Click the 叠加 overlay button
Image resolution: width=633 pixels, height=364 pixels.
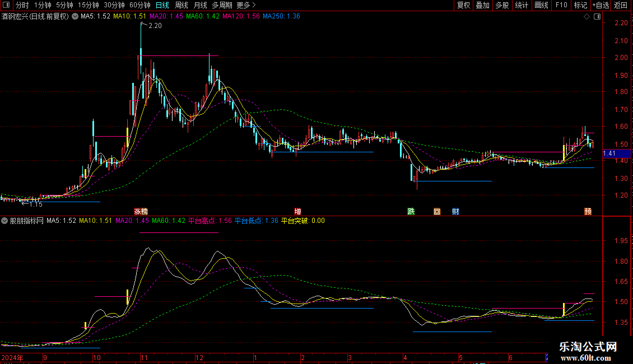point(482,5)
